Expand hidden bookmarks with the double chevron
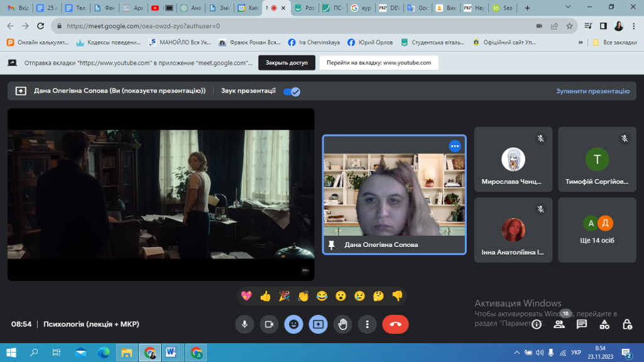The width and height of the screenshot is (644, 362). 580,43
